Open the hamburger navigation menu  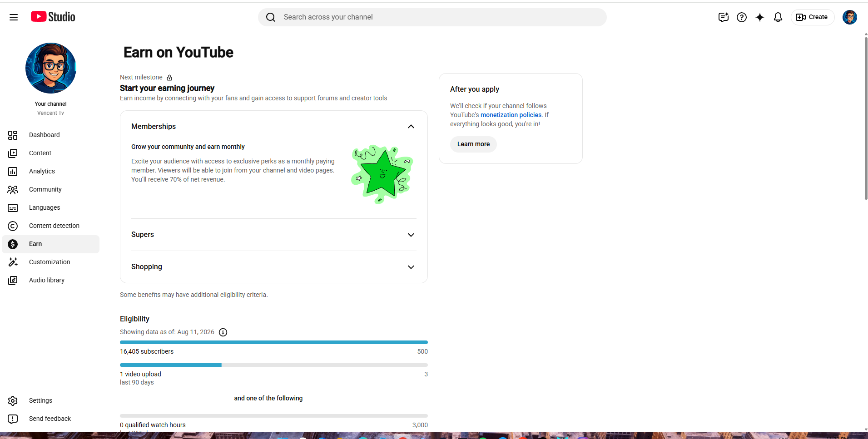[14, 17]
